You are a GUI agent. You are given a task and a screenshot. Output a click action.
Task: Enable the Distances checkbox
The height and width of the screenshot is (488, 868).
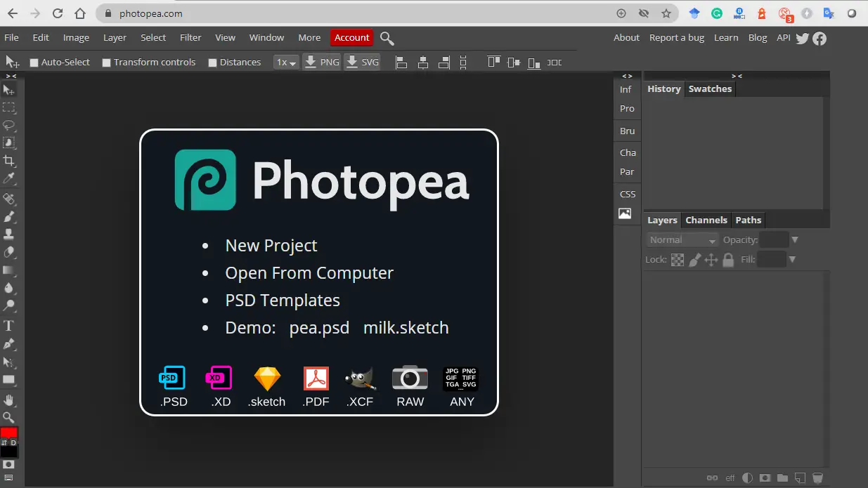click(x=212, y=62)
